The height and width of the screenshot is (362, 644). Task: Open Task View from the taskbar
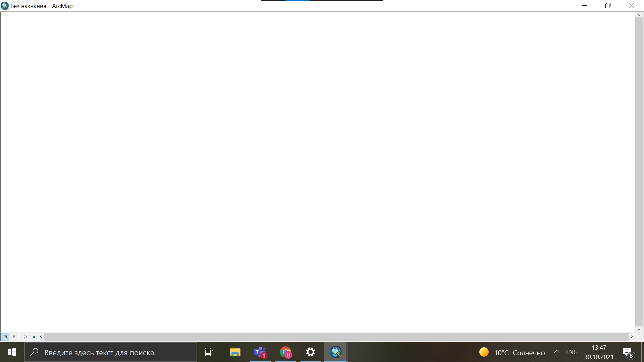209,352
